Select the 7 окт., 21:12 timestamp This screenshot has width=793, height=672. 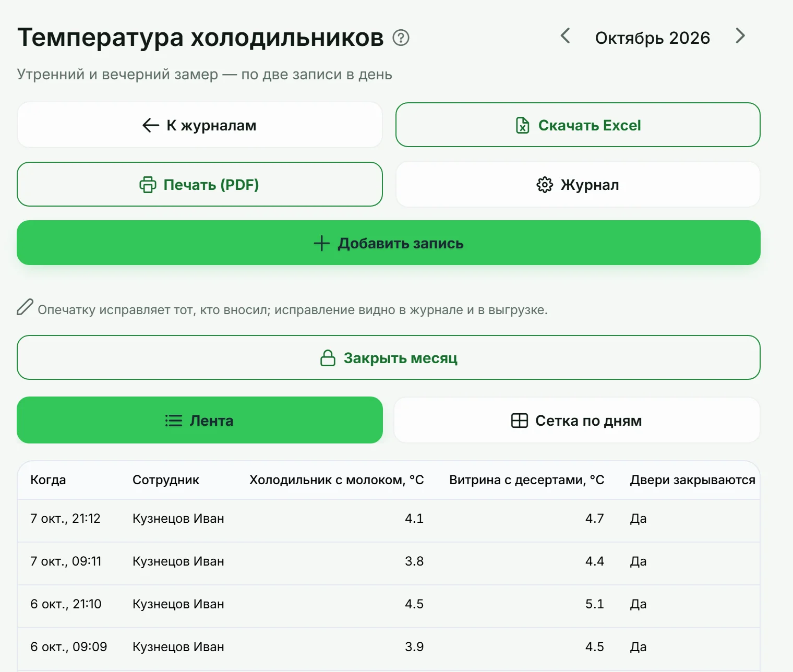tap(65, 519)
